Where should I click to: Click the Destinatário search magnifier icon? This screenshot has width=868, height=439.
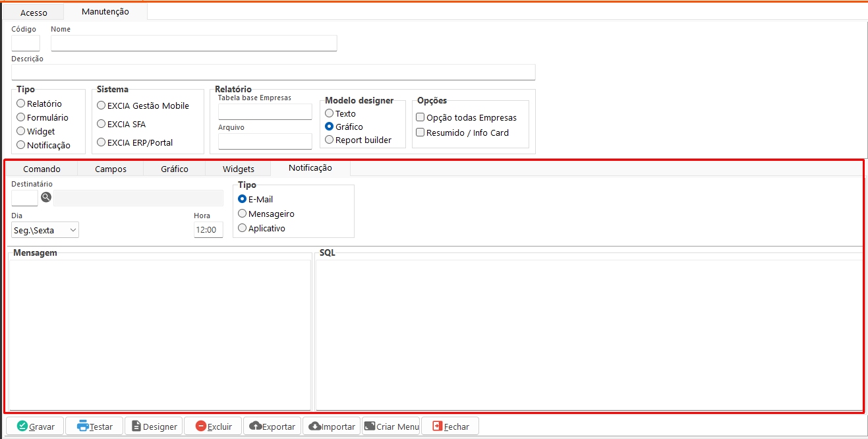46,197
